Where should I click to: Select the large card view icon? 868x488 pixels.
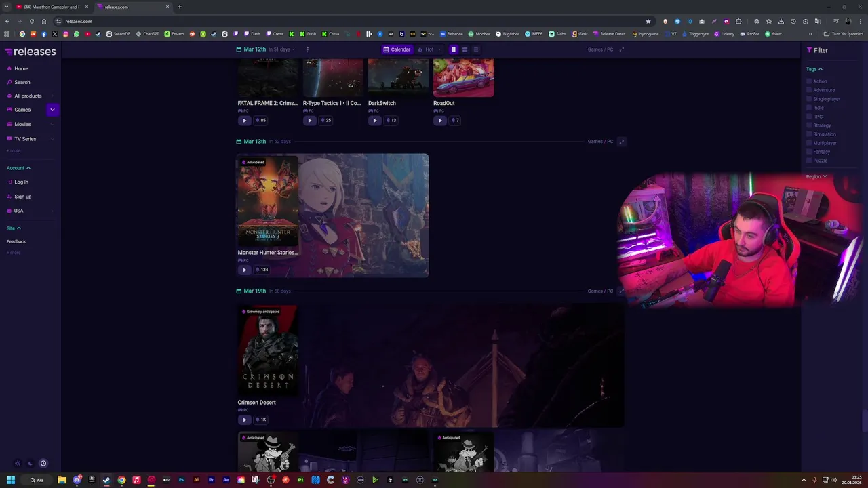point(454,49)
